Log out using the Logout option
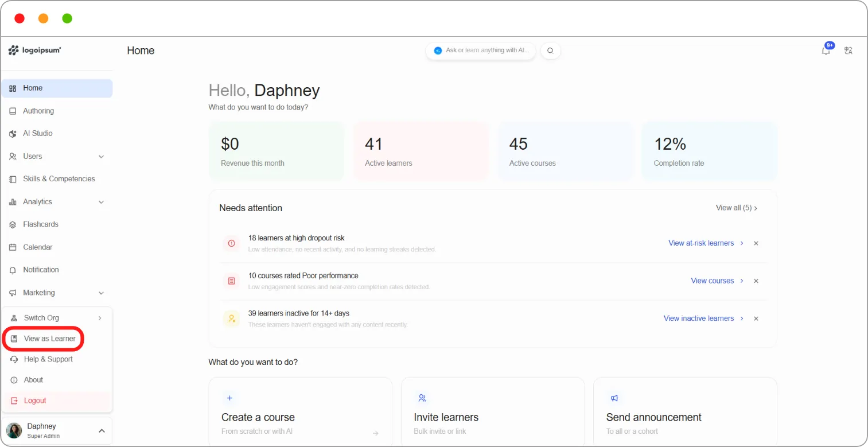The width and height of the screenshot is (868, 447). [57, 401]
